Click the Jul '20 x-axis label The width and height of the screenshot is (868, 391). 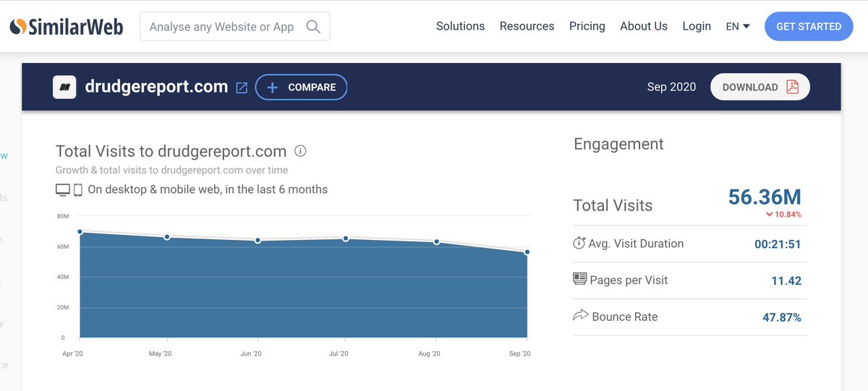click(339, 354)
